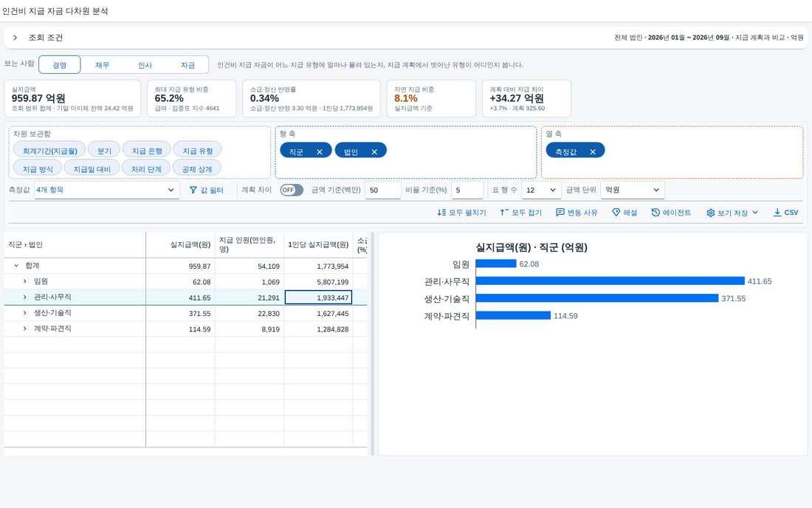Click the 관리·사무직 chart bar

click(610, 281)
